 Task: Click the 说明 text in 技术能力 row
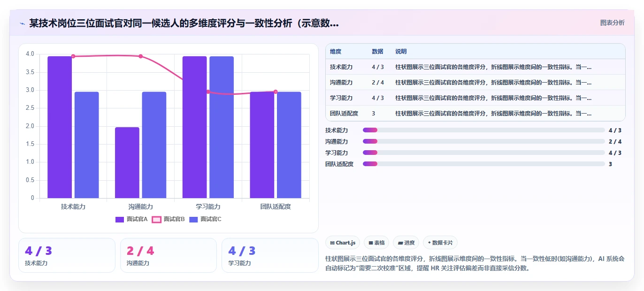(x=493, y=67)
